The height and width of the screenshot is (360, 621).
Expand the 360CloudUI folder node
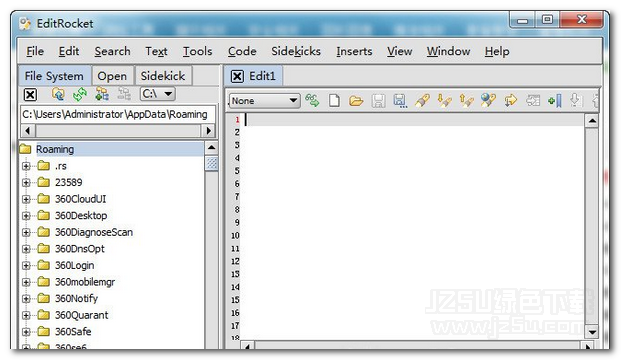coord(26,199)
